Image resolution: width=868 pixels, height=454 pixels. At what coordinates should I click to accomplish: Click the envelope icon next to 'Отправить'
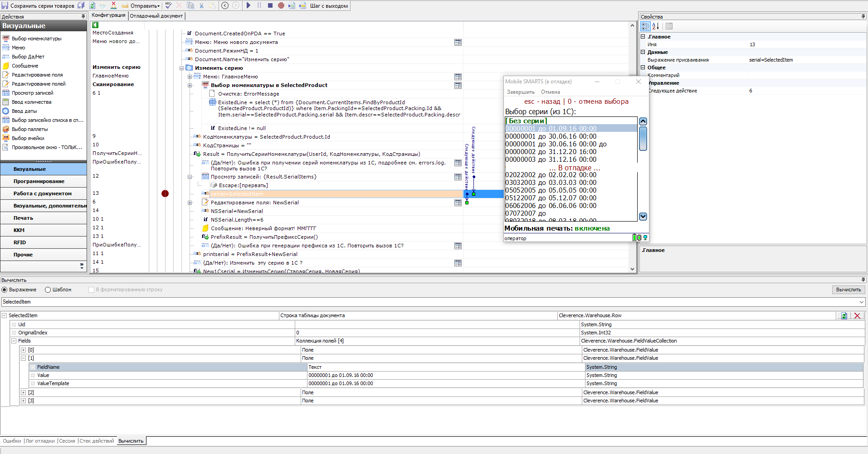[x=125, y=5]
